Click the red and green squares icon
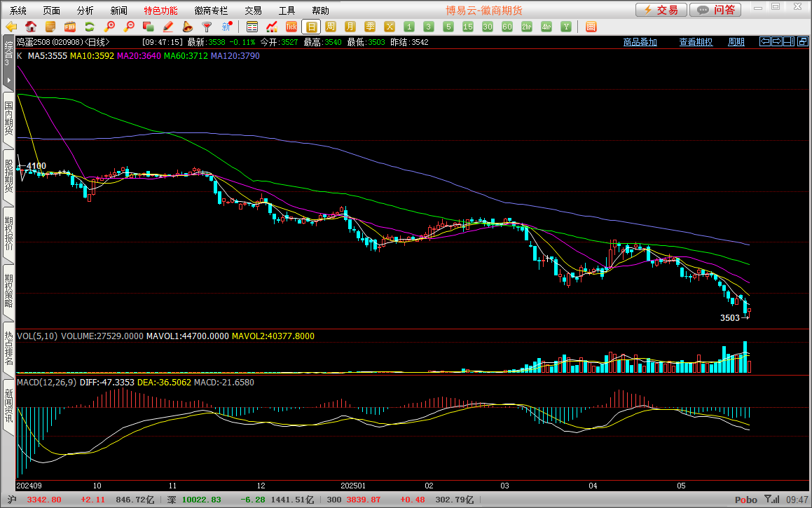 click(x=148, y=27)
